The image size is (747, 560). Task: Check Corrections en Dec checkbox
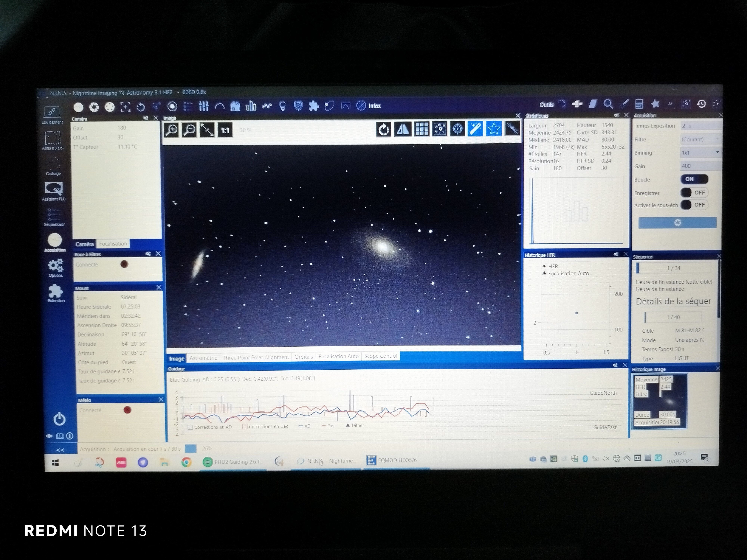point(245,427)
